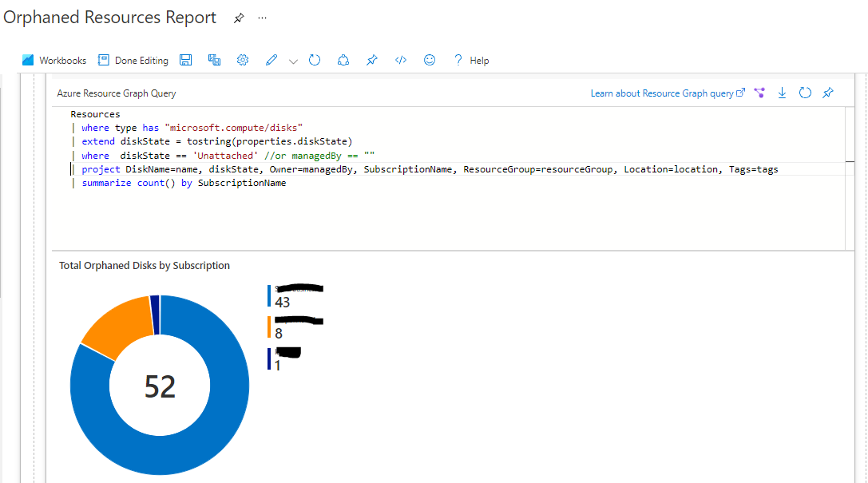This screenshot has height=483, width=868.
Task: Refresh the workbook from the toolbar
Action: (315, 61)
